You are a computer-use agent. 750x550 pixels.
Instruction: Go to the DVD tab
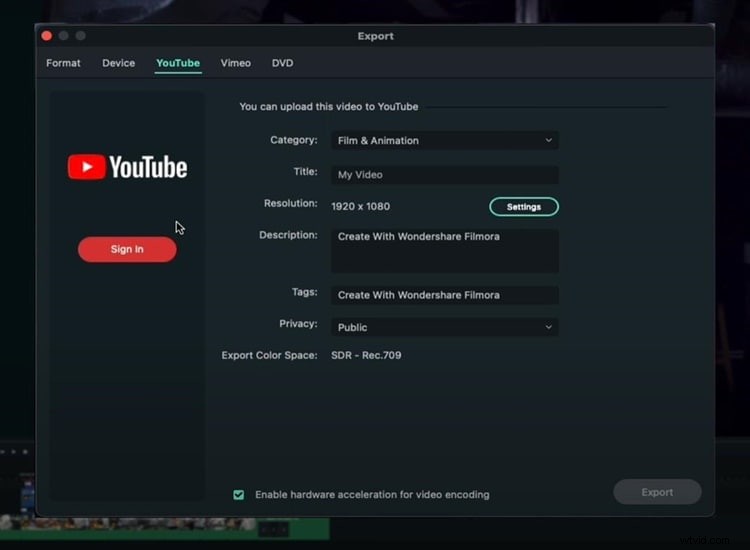[283, 63]
